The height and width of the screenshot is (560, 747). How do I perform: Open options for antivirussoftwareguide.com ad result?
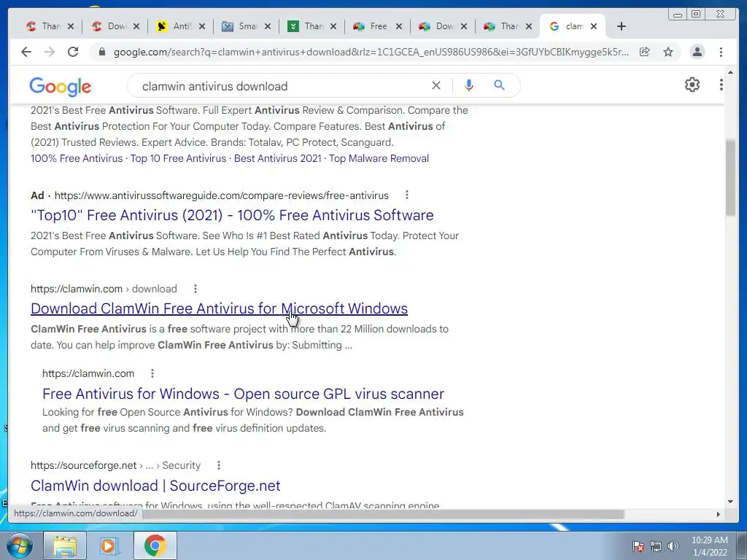coord(406,195)
